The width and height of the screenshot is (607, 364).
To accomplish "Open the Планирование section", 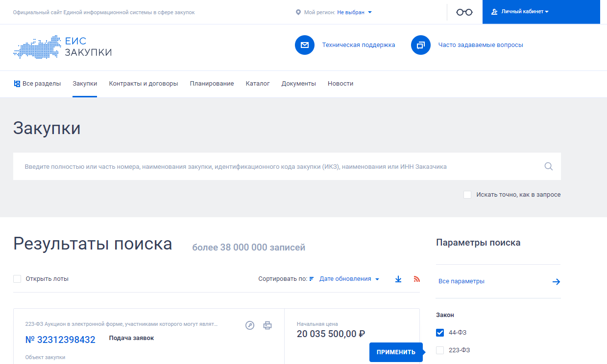I will 211,83.
